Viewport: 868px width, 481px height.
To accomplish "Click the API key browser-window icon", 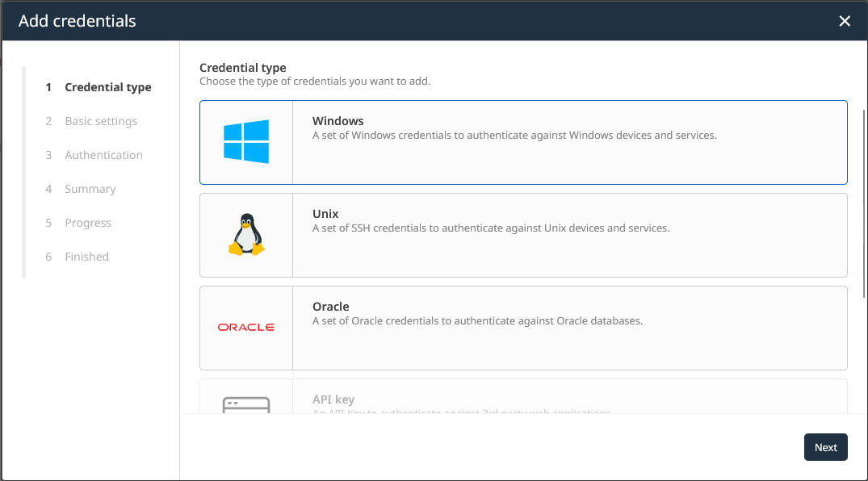I will pyautogui.click(x=246, y=404).
